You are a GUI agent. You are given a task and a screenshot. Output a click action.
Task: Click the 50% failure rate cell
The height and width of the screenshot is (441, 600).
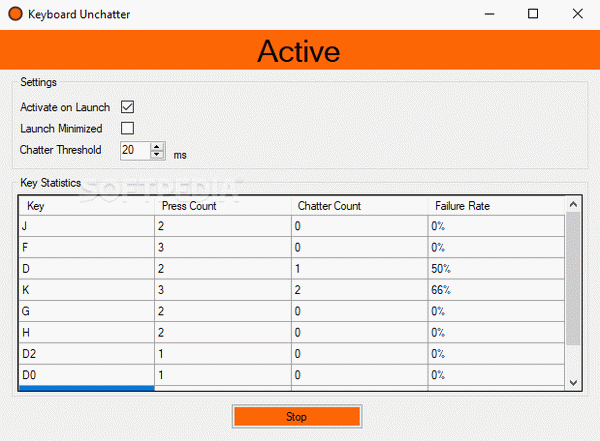click(x=496, y=269)
